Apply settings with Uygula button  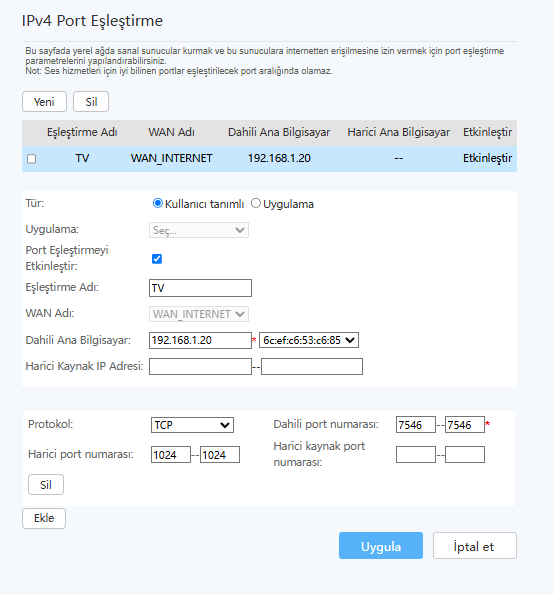381,546
